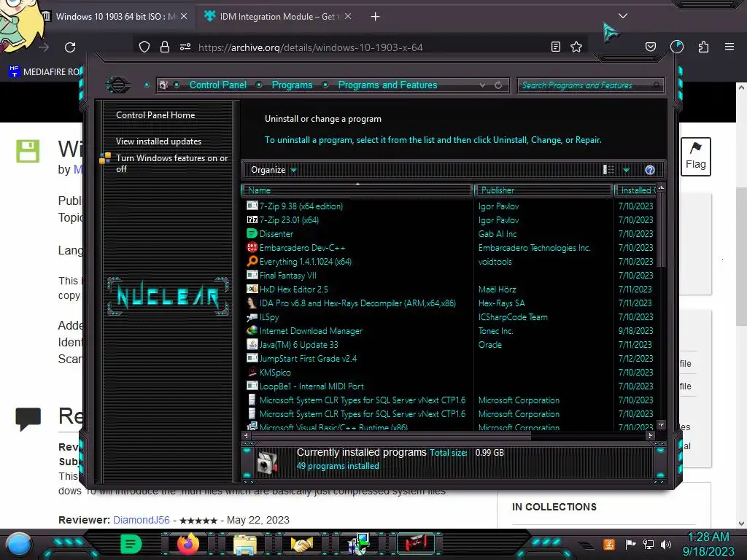Click the Flag button on archive.org
The width and height of the screenshot is (747, 560).
[695, 157]
